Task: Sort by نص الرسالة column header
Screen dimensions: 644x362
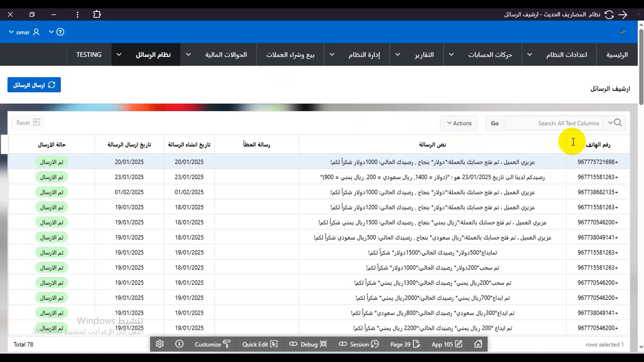Action: [432, 144]
